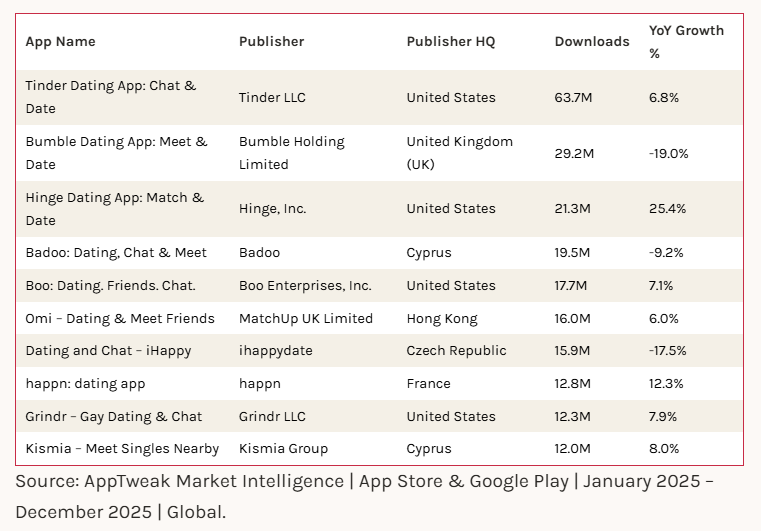Click the Publisher HQ column header
The image size is (761, 531).
click(x=450, y=42)
